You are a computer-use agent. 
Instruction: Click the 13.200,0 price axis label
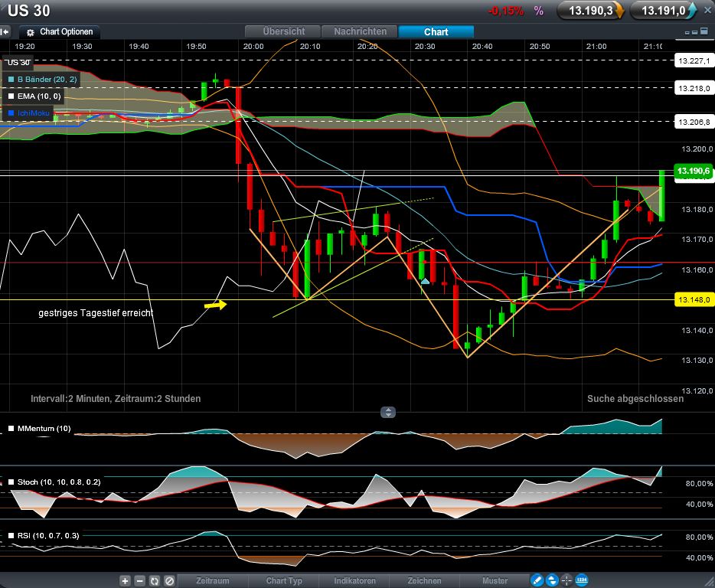[697, 149]
